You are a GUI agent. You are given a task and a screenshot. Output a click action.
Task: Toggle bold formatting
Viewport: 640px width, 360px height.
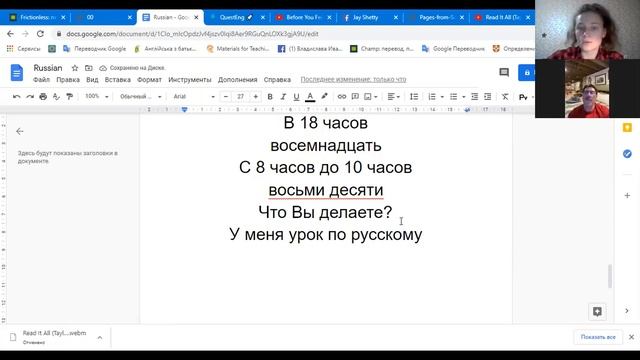[x=270, y=97]
